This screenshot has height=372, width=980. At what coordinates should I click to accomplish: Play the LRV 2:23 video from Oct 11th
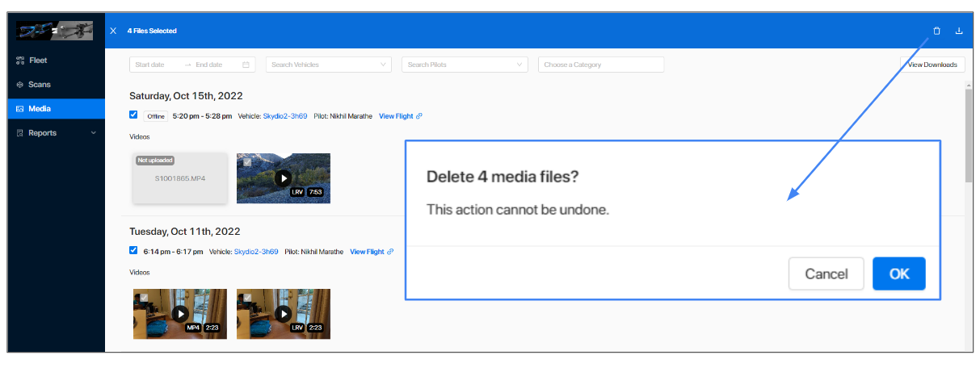pos(283,313)
